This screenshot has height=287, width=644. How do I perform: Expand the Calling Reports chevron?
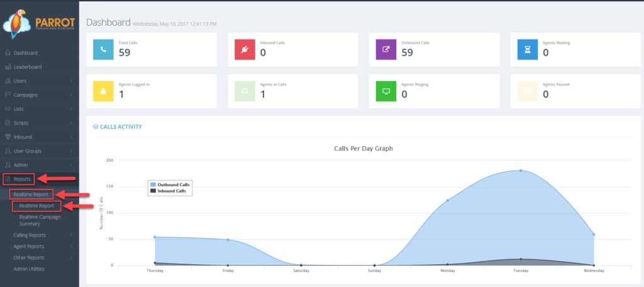point(71,235)
